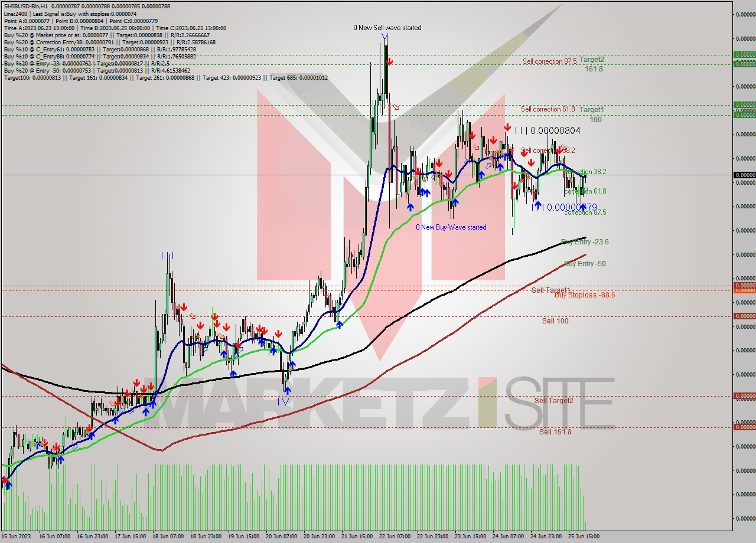Select the 'Sell correction 61.8' level label
This screenshot has height=543, width=756.
549,109
